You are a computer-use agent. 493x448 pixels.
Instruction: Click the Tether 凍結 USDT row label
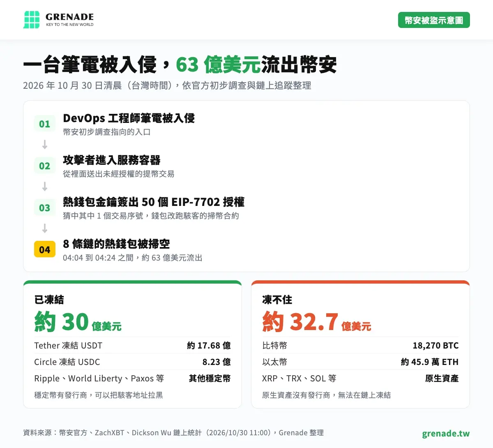coord(68,346)
